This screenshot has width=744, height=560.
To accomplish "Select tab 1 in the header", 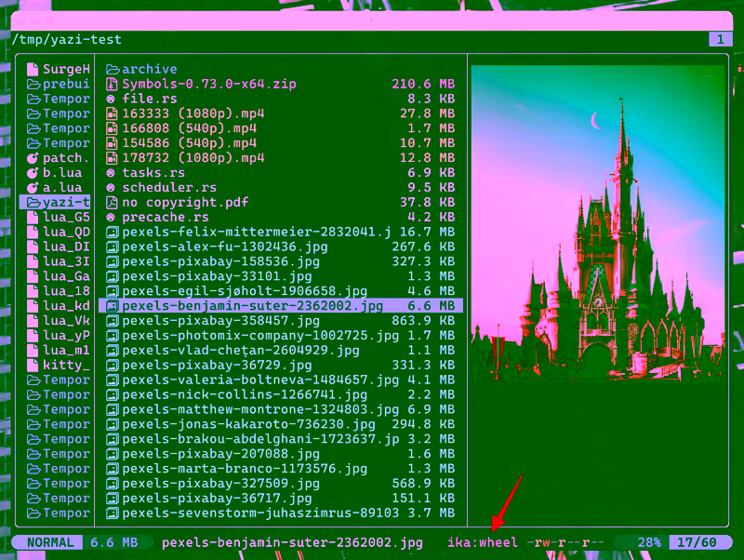I will (720, 39).
